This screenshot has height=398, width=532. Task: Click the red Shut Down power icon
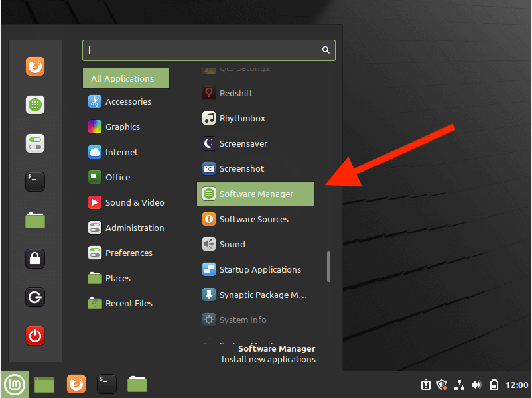coord(35,336)
